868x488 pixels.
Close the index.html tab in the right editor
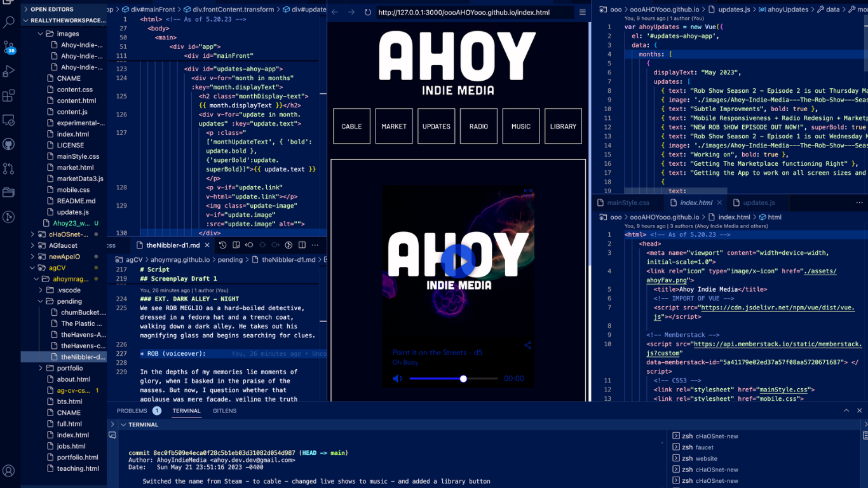[719, 203]
